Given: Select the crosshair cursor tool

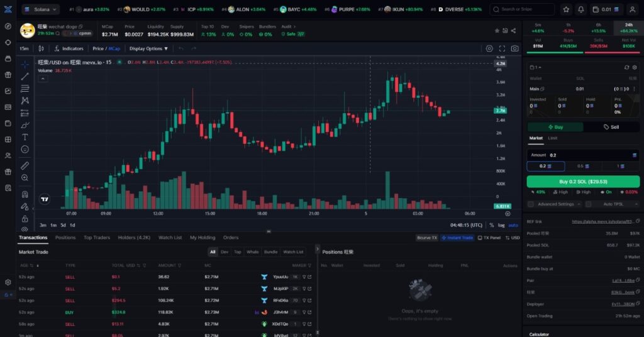Looking at the screenshot, I should [25, 64].
